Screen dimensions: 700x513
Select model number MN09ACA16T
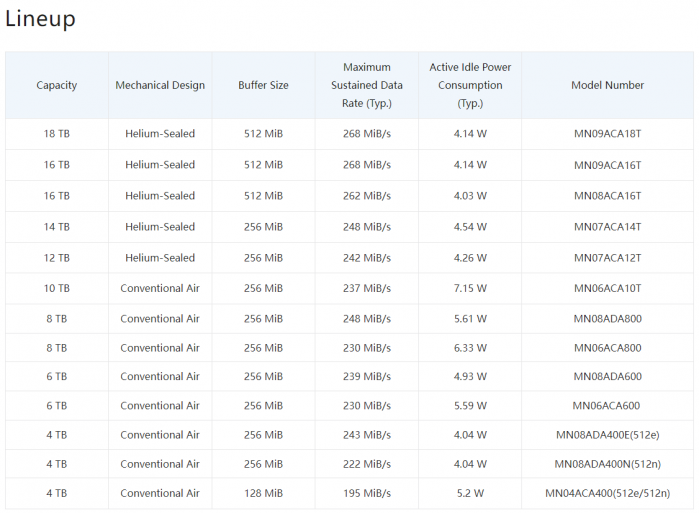click(608, 165)
